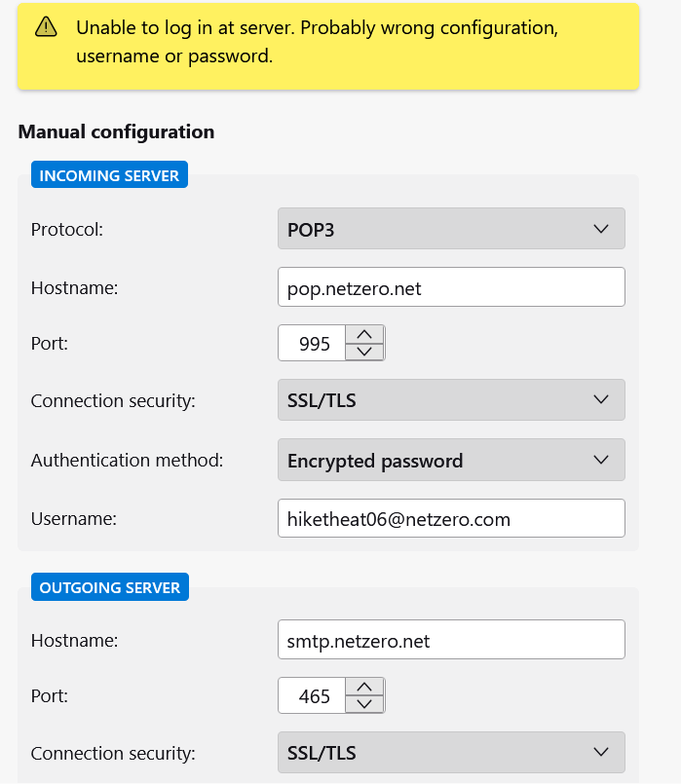Click the outgoing Port 465 field
The width and height of the screenshot is (681, 784).
point(312,695)
